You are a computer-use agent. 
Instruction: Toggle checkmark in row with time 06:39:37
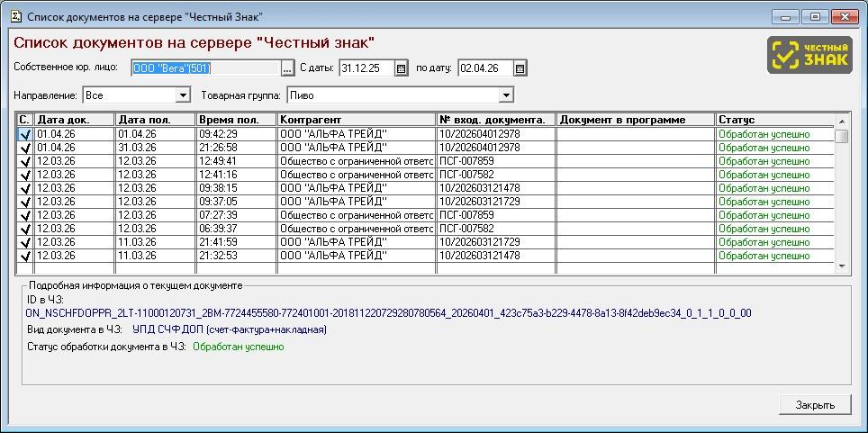pyautogui.click(x=25, y=229)
